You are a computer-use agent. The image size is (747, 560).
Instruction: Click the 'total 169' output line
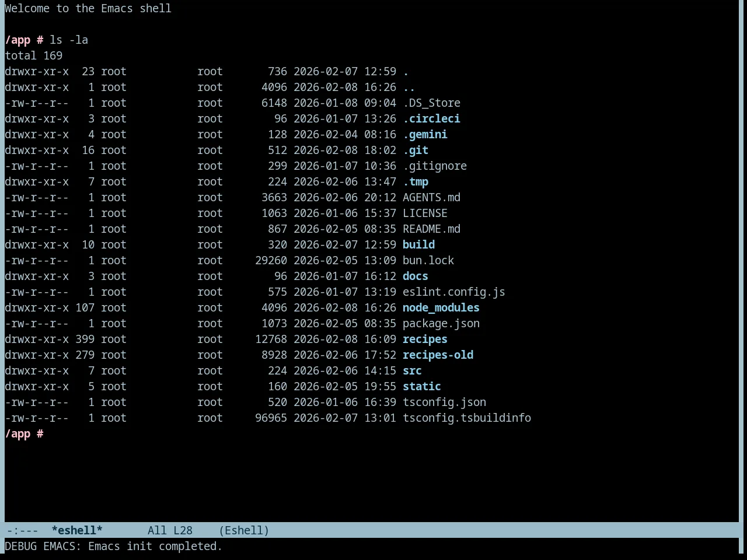(x=34, y=55)
